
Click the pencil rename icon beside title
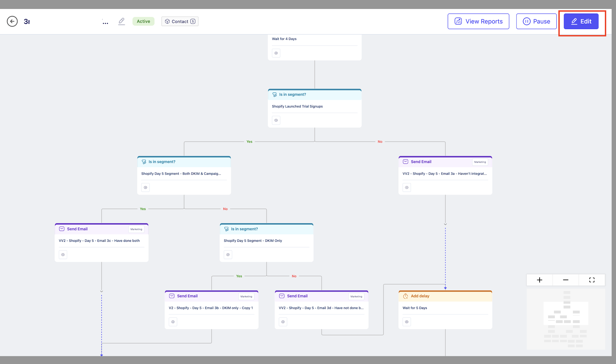point(122,21)
